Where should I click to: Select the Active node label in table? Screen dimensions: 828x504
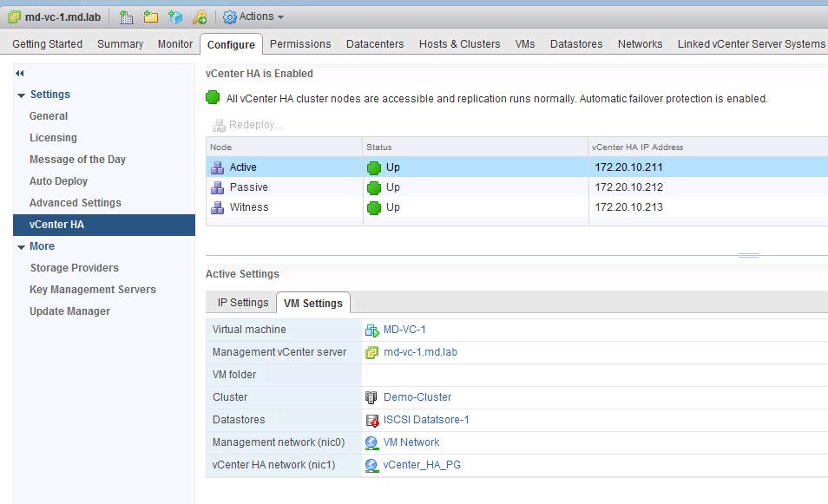(243, 167)
